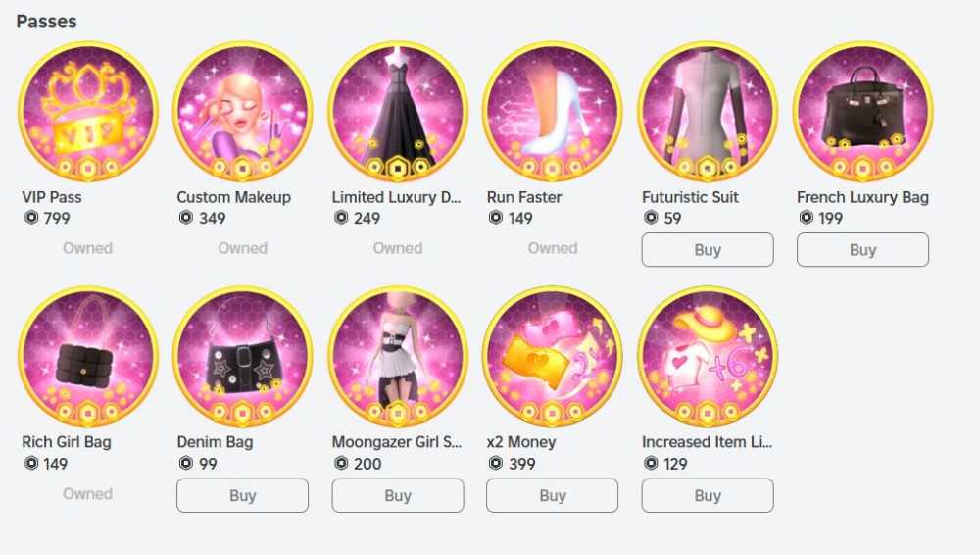The width and height of the screenshot is (980, 555).
Task: Select the Denim Bag pass icon
Action: tap(242, 357)
